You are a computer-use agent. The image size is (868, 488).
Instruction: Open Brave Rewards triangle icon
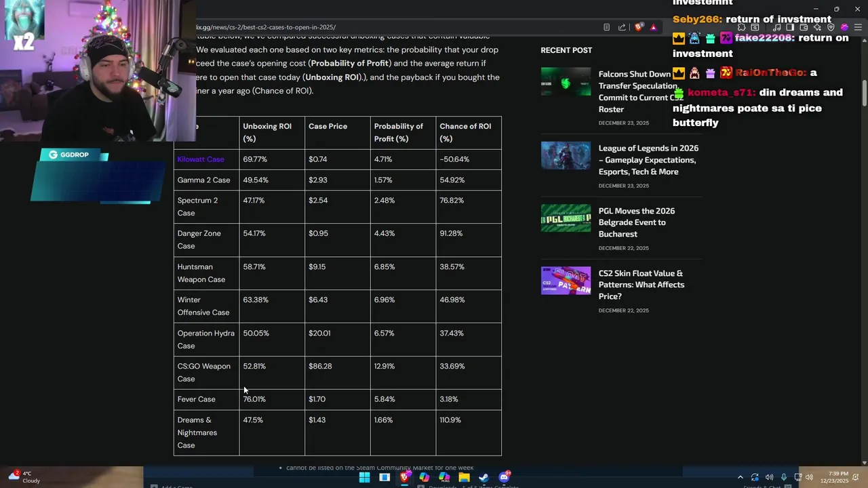654,27
